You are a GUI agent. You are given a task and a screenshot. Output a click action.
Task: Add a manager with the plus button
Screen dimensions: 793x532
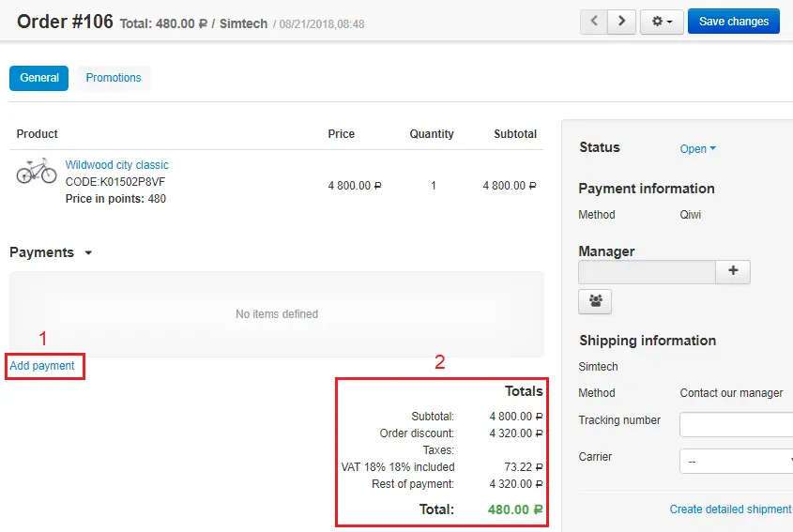(x=733, y=272)
